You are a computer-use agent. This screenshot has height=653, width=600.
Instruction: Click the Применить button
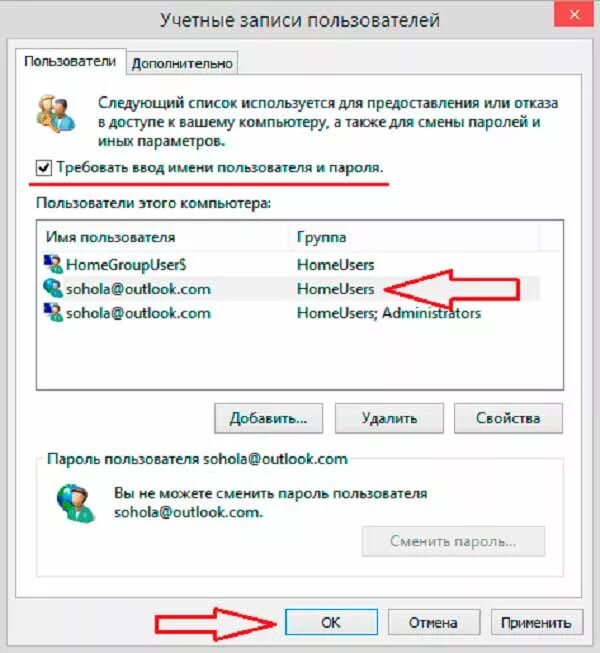tap(536, 623)
